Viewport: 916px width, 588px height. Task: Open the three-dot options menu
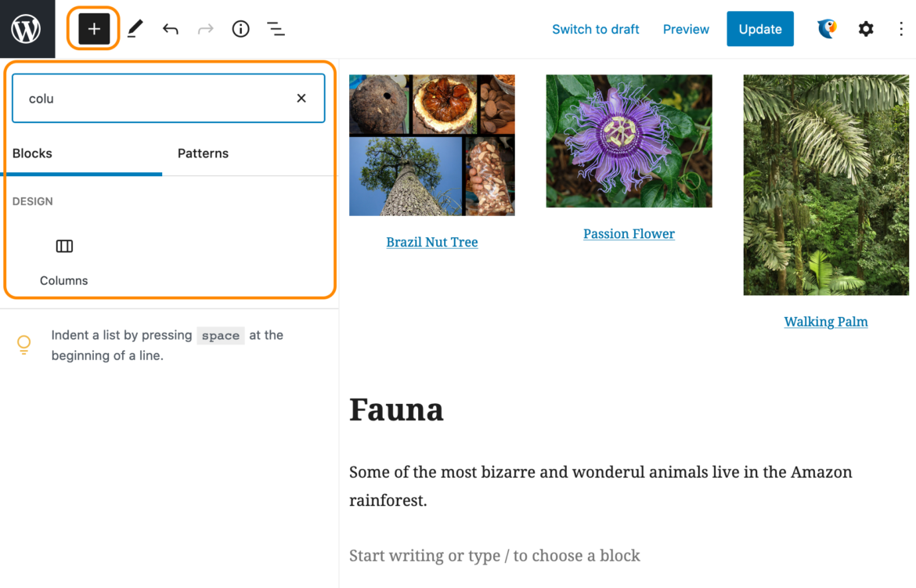(901, 29)
